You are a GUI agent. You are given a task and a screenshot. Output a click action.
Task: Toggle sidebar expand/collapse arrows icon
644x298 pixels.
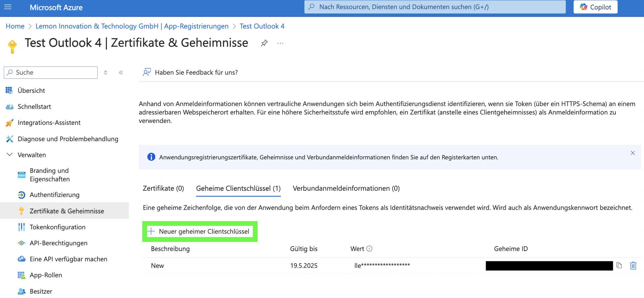coord(106,72)
